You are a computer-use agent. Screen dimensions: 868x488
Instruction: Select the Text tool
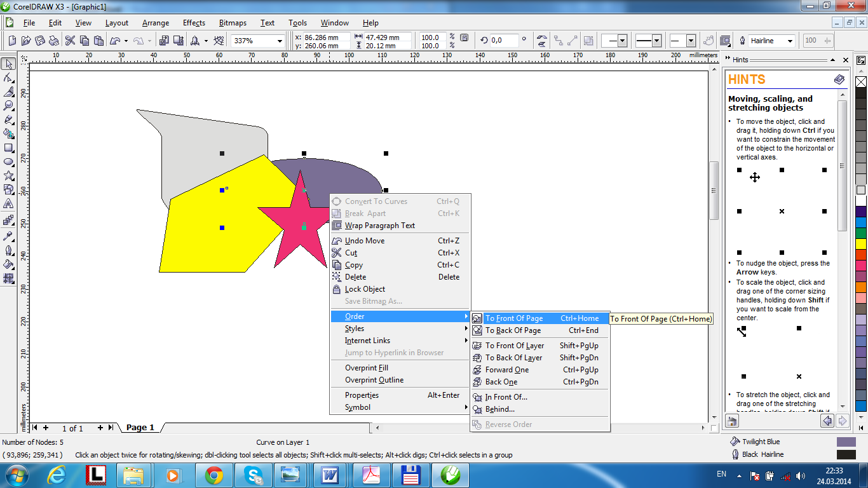point(9,204)
